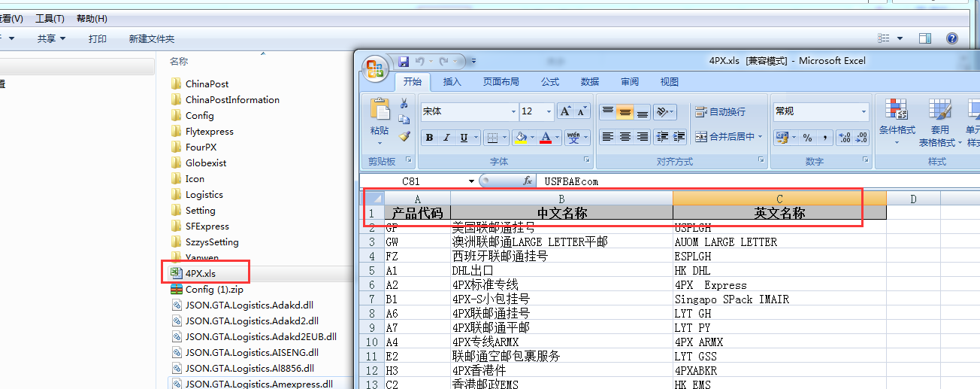980x389 pixels.
Task: Copy the selection using the Copy icon
Action: point(404,120)
